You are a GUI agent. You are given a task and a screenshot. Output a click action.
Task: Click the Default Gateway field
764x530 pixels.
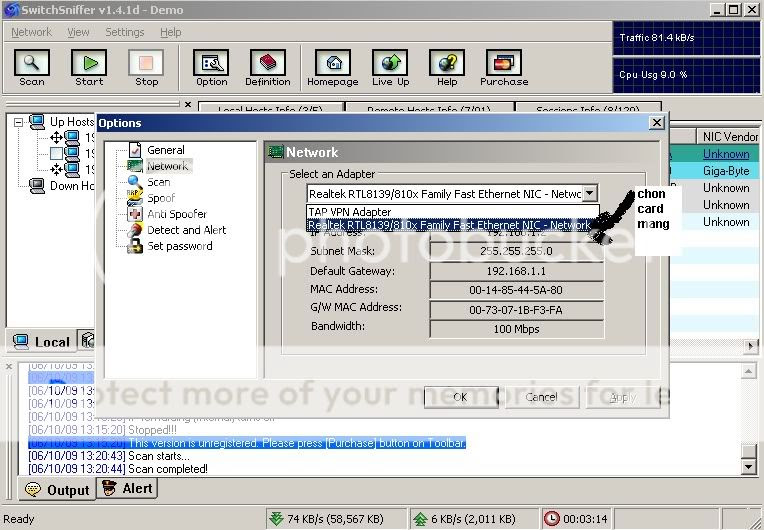(x=516, y=271)
